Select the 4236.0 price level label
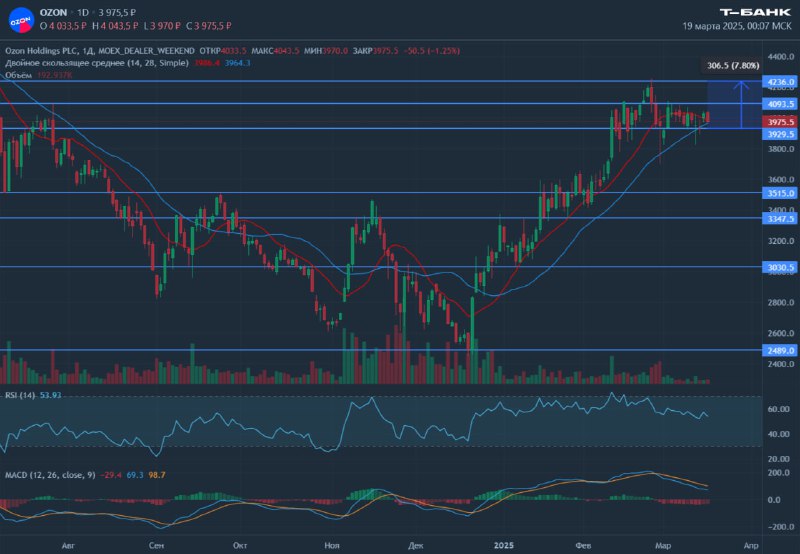 [780, 82]
